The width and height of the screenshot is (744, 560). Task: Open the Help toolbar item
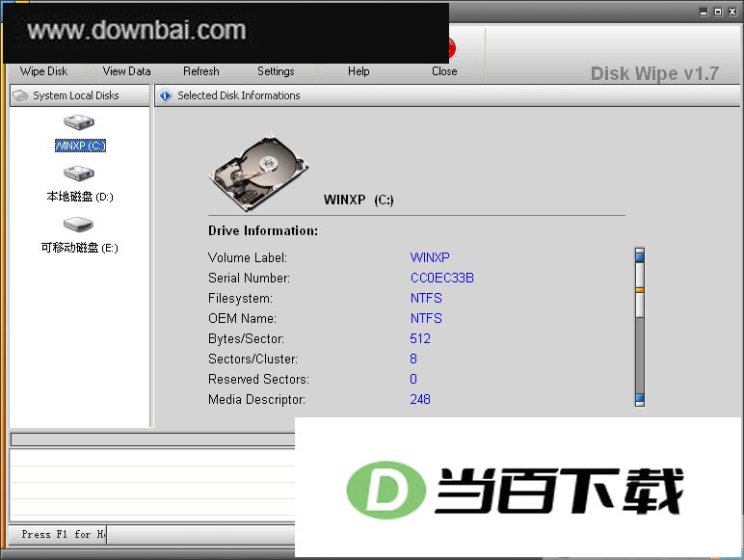[x=359, y=71]
